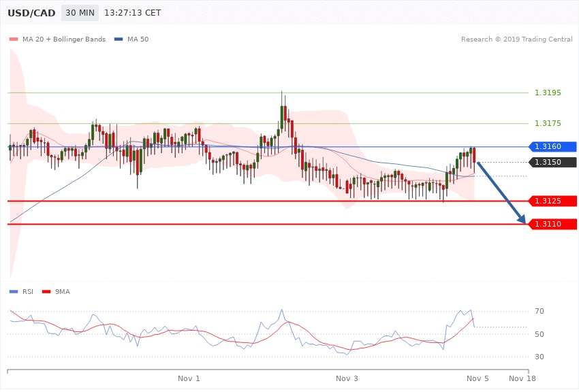
Task: Click the 13:27:13 CET timestamp
Action: pos(133,13)
